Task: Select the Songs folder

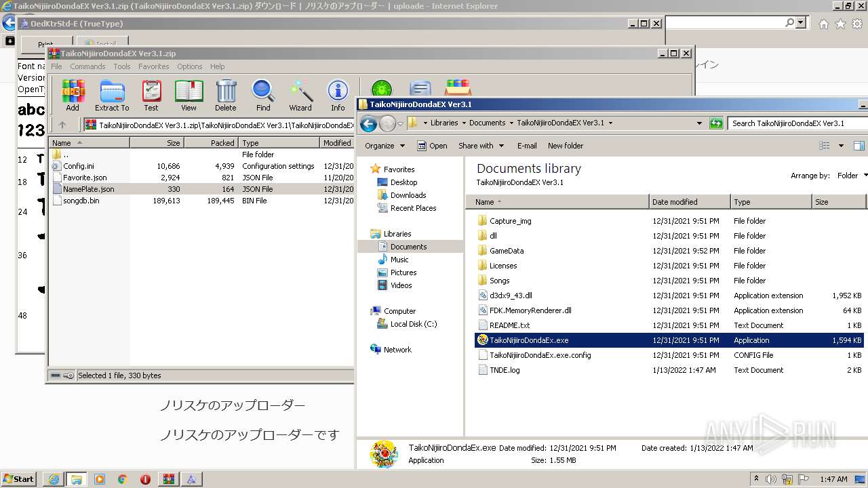Action: click(x=499, y=281)
